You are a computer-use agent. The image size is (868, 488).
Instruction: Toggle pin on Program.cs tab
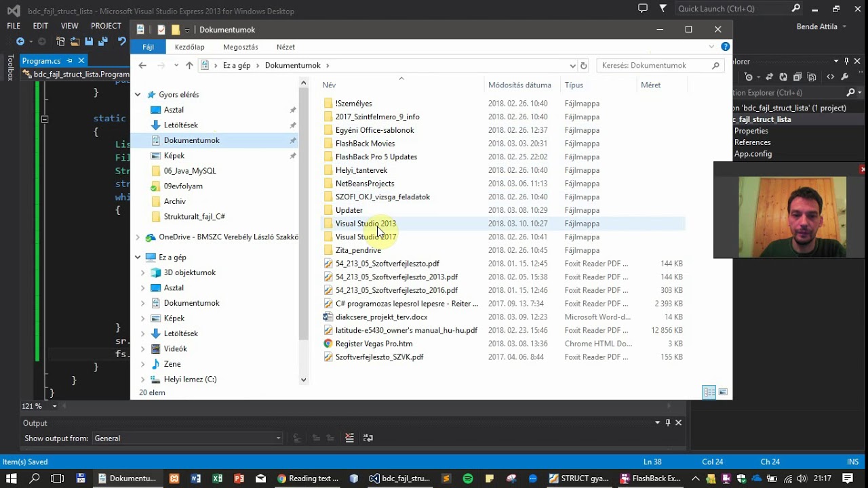click(70, 61)
